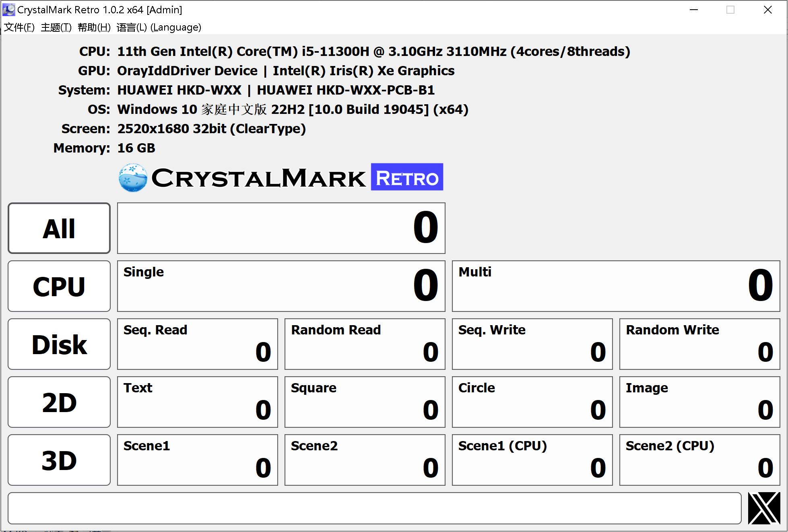Open the 语言(L) (Language) menu

(159, 27)
